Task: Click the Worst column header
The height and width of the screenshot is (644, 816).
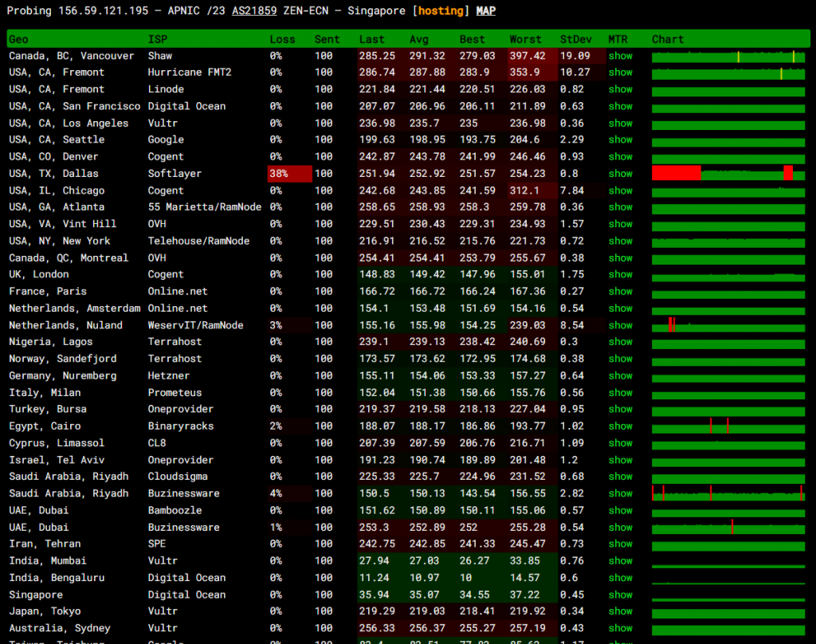Action: pos(526,40)
